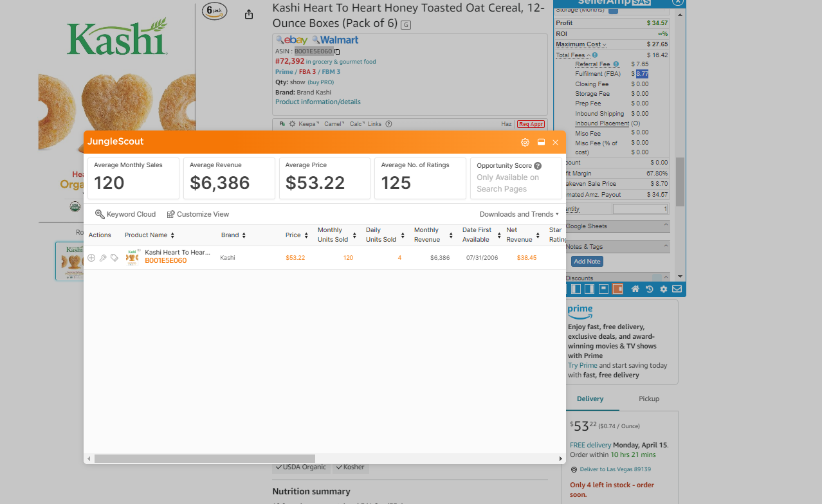Switch to Pickup tab
Screen dimensions: 822x504
tap(649, 399)
